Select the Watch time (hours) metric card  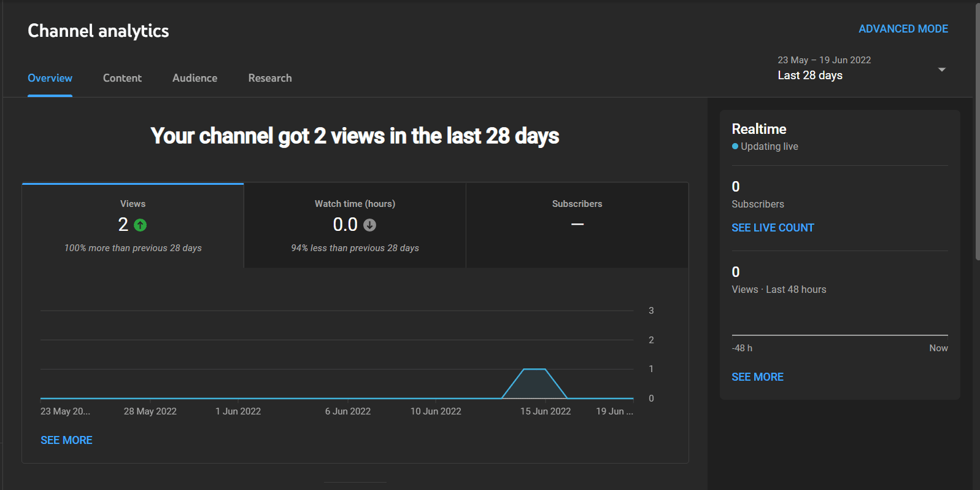click(355, 225)
